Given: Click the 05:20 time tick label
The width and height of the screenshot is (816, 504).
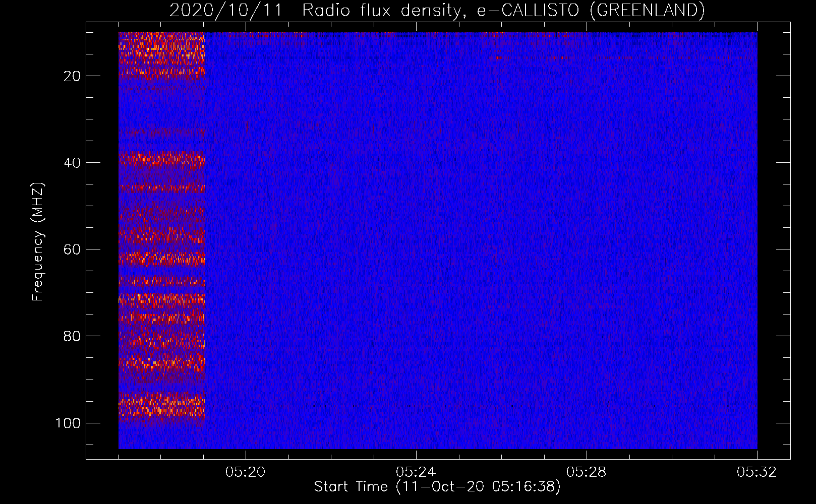Looking at the screenshot, I should [x=246, y=472].
